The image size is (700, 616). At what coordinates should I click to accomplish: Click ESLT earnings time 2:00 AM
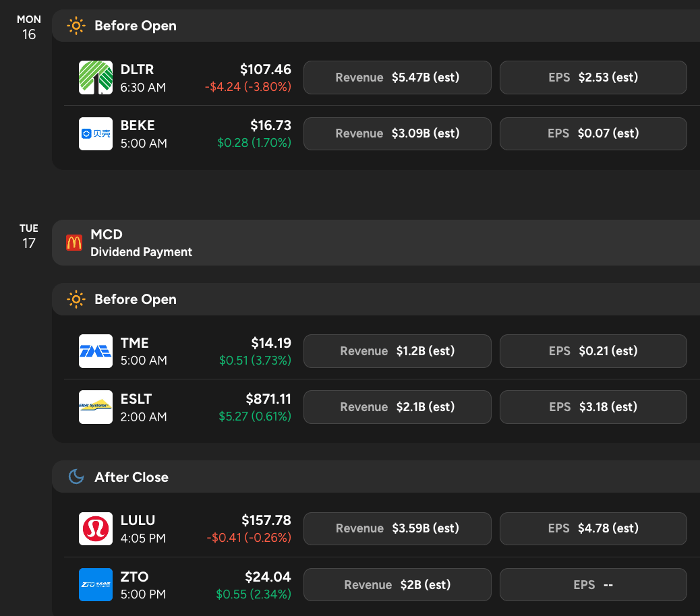[143, 417]
